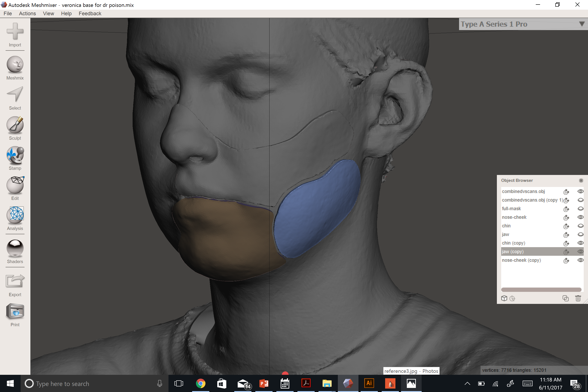The image size is (588, 392).
Task: Hide the jaw (copy) object
Action: coord(580,251)
